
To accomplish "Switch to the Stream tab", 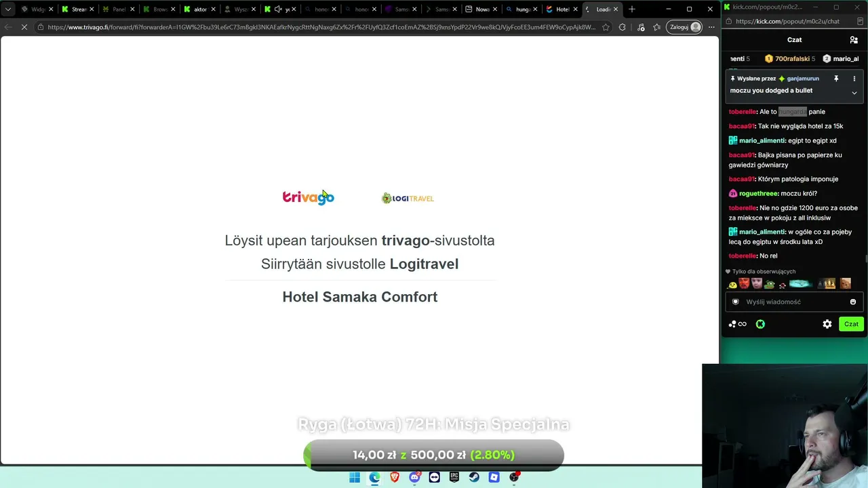I will coord(77,9).
